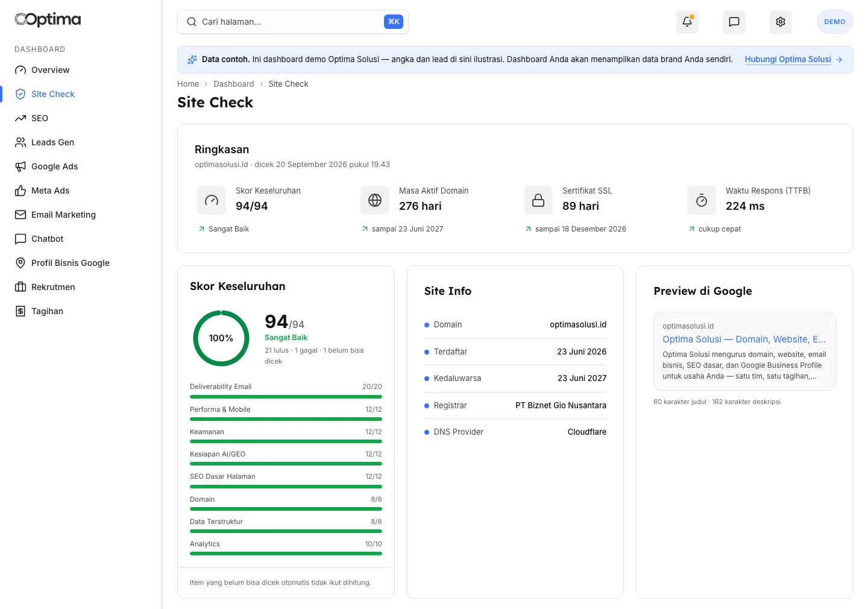
Task: Click the 89 hari SSL value
Action: pyautogui.click(x=580, y=206)
